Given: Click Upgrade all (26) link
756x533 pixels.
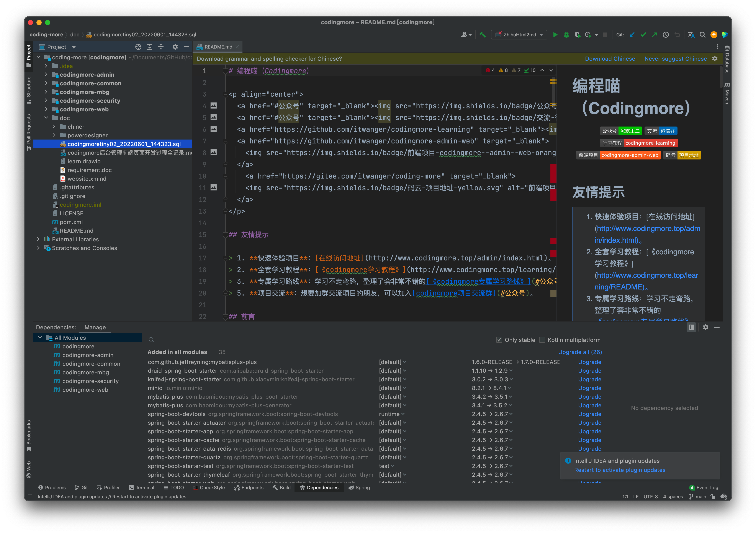Looking at the screenshot, I should point(580,352).
